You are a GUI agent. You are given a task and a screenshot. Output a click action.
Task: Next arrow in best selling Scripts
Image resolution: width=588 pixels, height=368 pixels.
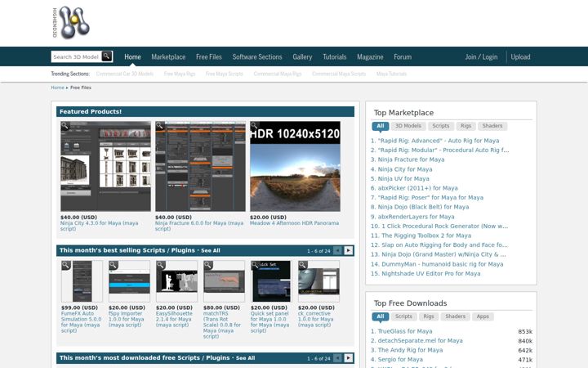349,250
